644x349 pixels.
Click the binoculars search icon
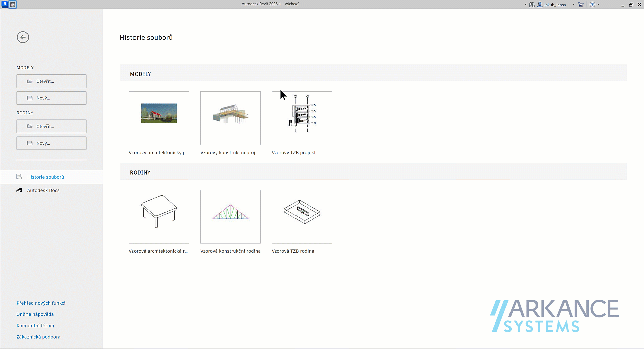tap(532, 5)
